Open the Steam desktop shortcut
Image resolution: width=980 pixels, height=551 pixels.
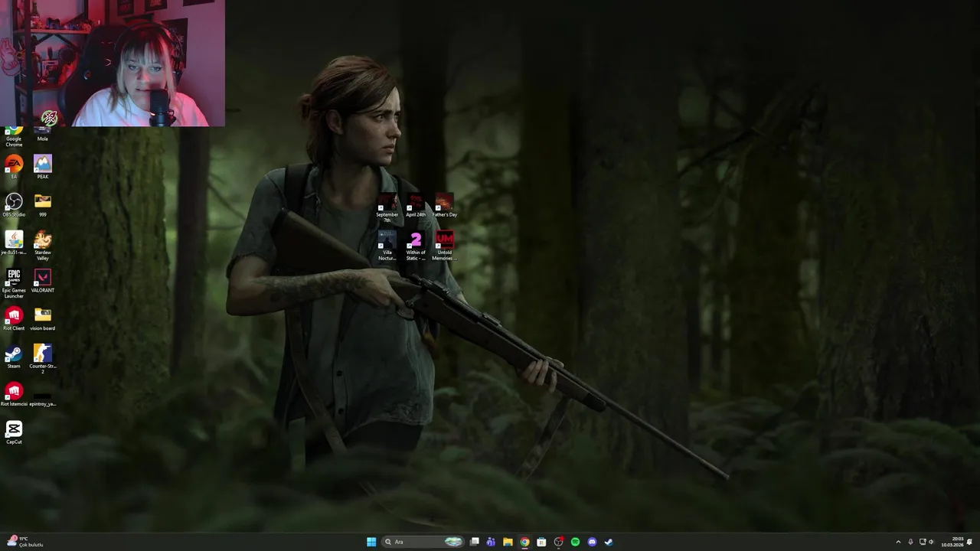(x=14, y=356)
